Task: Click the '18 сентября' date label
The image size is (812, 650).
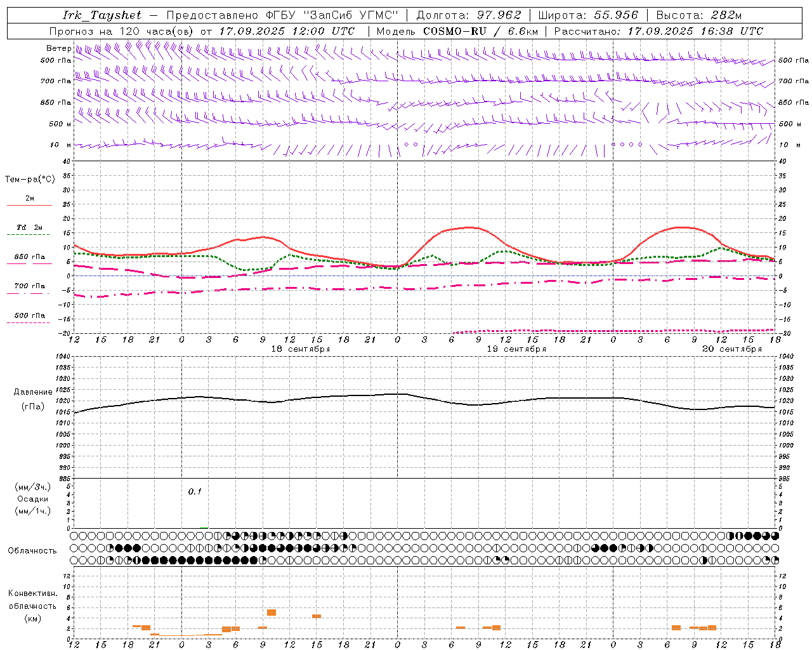Action: (301, 349)
